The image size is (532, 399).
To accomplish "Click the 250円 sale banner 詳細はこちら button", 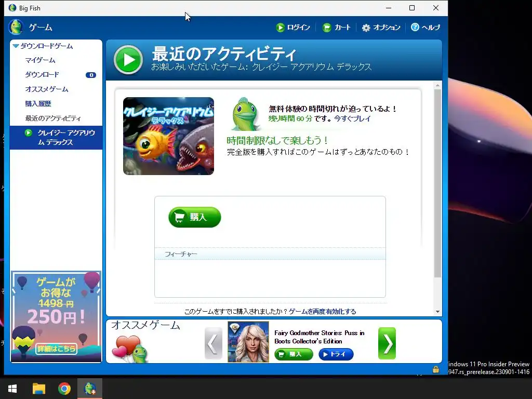I will pos(56,349).
